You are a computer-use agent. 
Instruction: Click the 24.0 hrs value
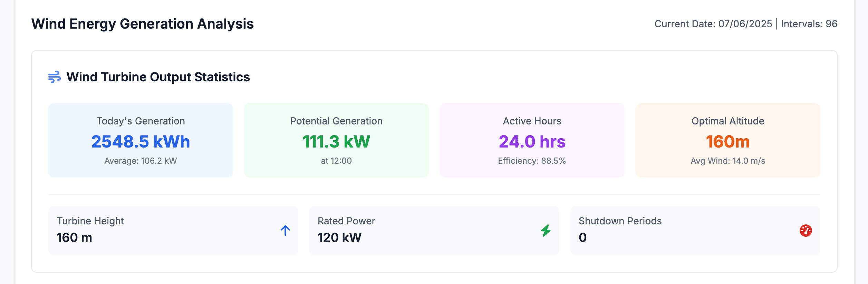tap(532, 142)
